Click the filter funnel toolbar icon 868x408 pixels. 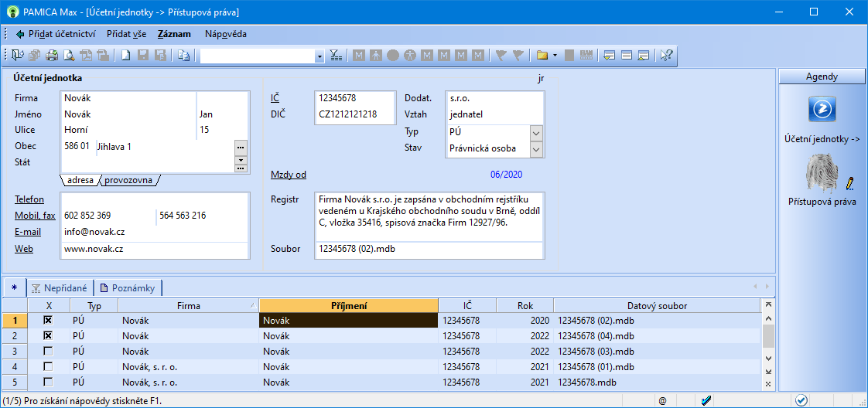336,55
